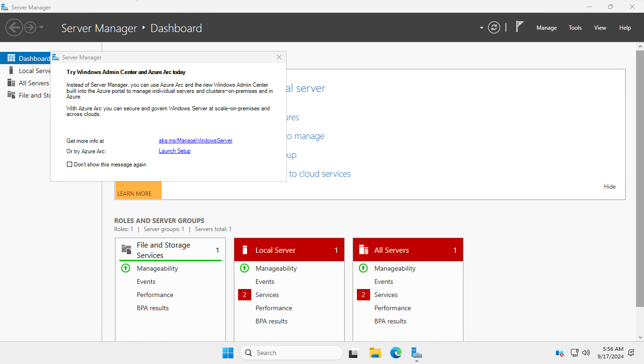Viewport: 644px width, 364px height.
Task: Open the Windows Start menu
Action: point(228,353)
